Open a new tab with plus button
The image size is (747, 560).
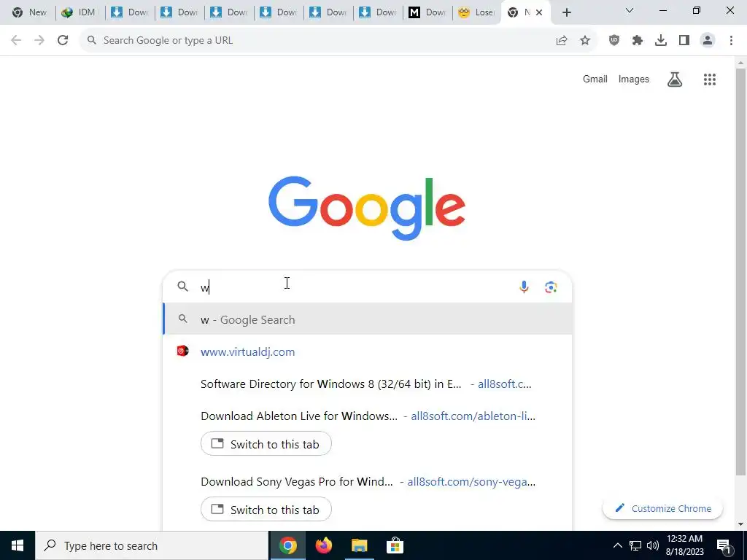pyautogui.click(x=566, y=13)
